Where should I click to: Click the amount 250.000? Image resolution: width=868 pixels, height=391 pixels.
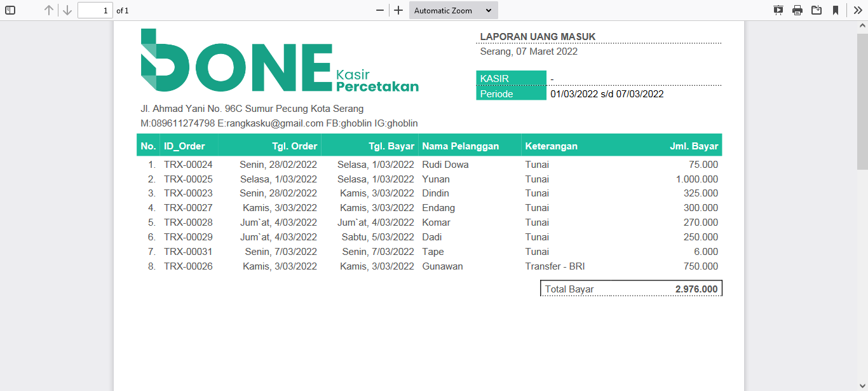point(701,237)
